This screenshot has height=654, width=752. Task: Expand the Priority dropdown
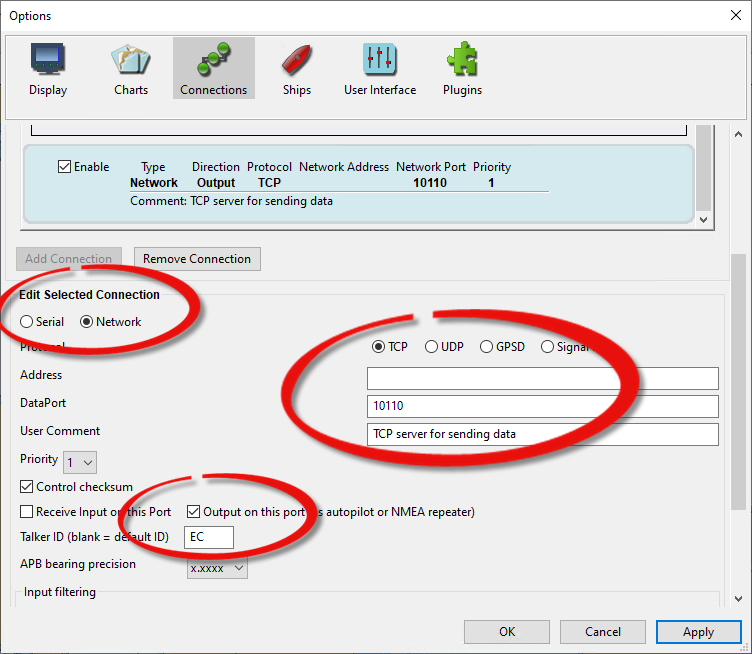tap(80, 462)
